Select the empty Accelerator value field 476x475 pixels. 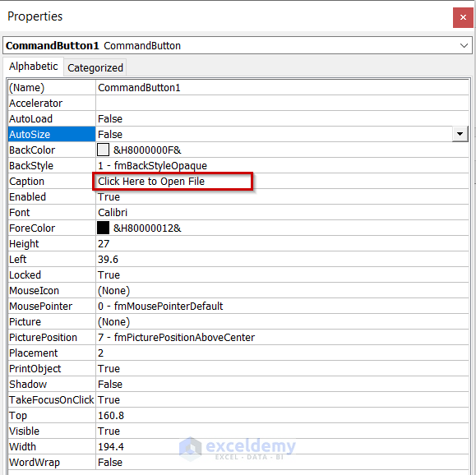[x=282, y=104]
